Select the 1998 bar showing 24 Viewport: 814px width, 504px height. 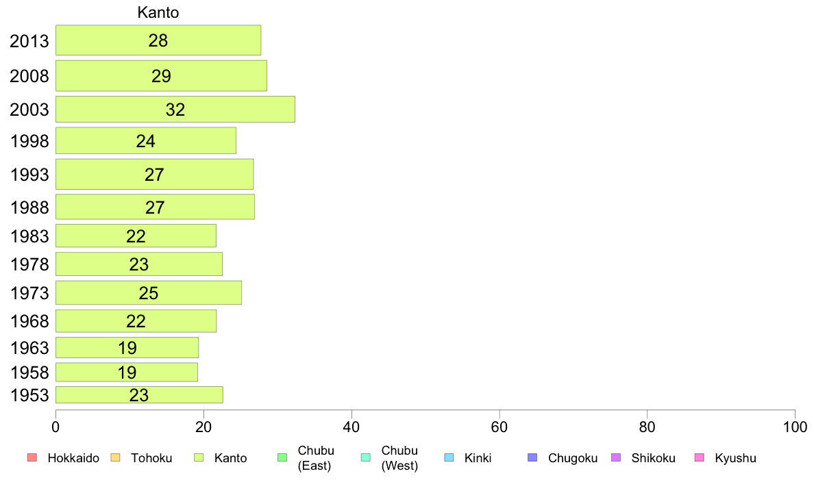pyautogui.click(x=146, y=140)
